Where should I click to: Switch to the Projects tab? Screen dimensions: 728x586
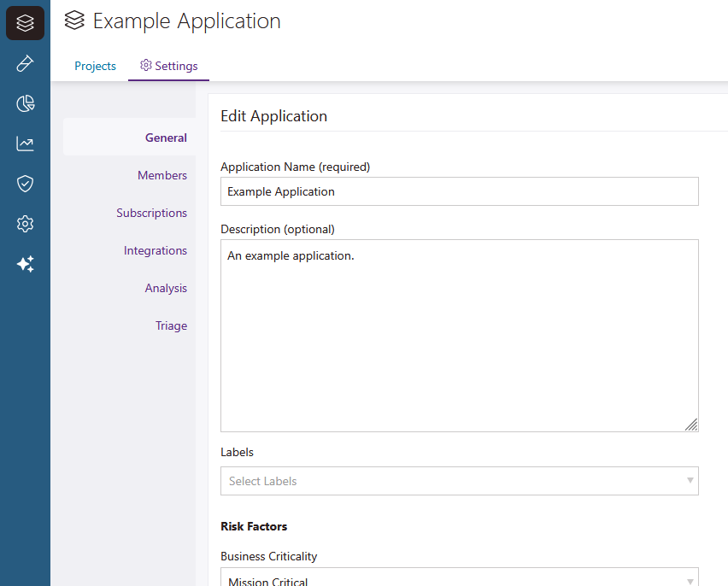(95, 66)
